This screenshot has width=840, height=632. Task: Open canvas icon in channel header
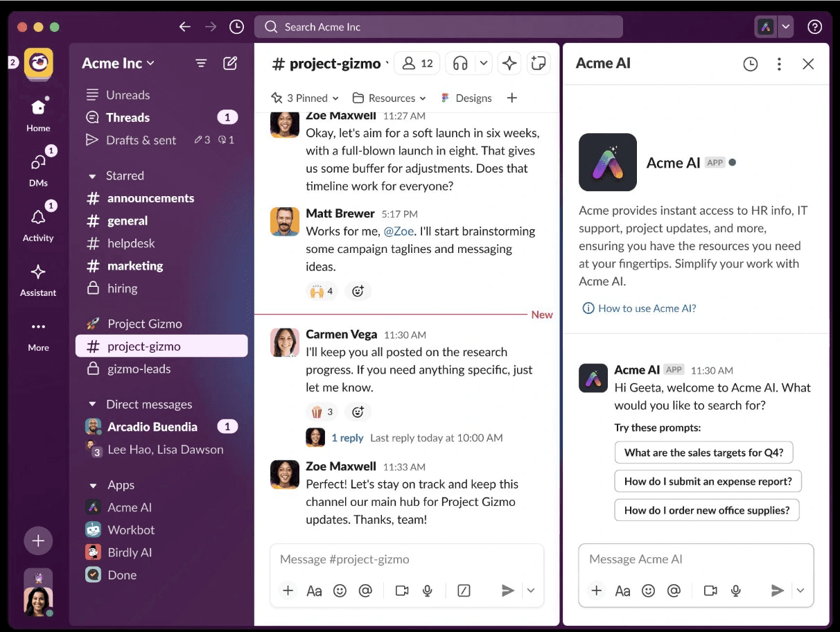point(539,64)
